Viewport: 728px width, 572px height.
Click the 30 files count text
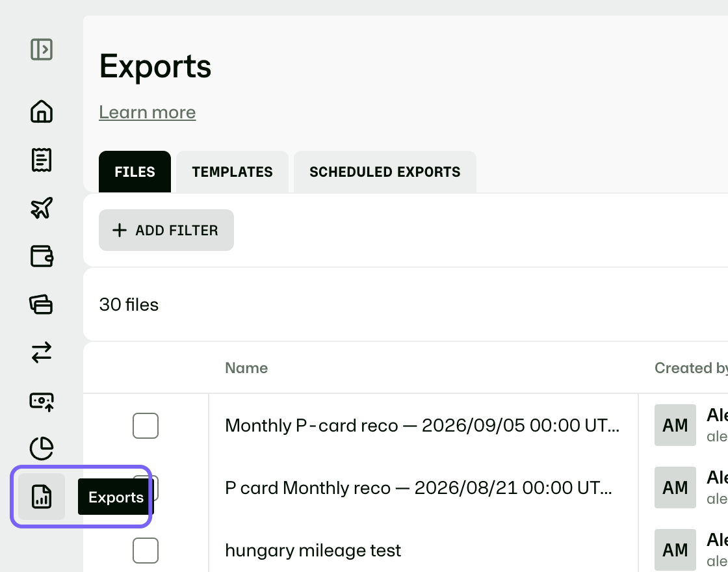pos(129,305)
